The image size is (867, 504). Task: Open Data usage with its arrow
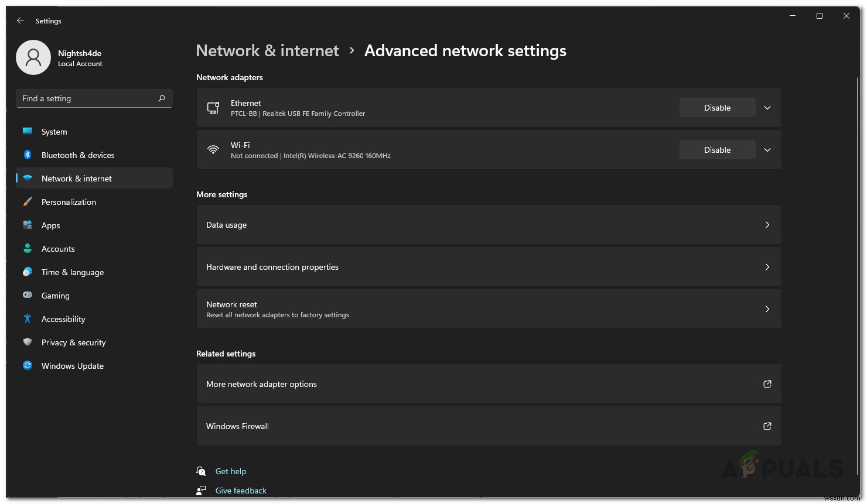tap(767, 225)
